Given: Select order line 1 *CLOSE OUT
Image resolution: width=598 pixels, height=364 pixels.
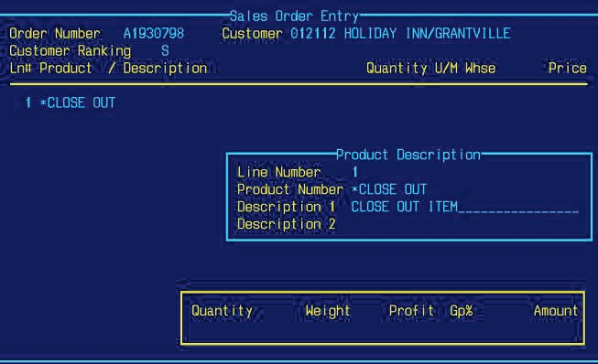Looking at the screenshot, I should click(70, 102).
